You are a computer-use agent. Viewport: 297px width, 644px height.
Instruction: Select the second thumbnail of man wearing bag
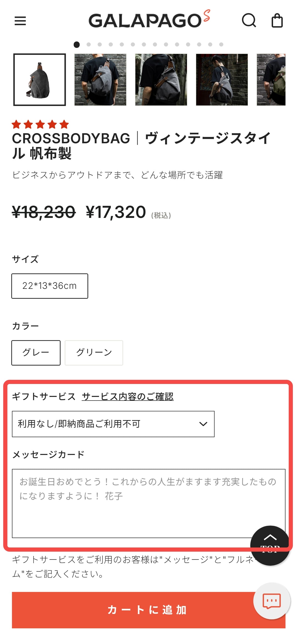100,80
